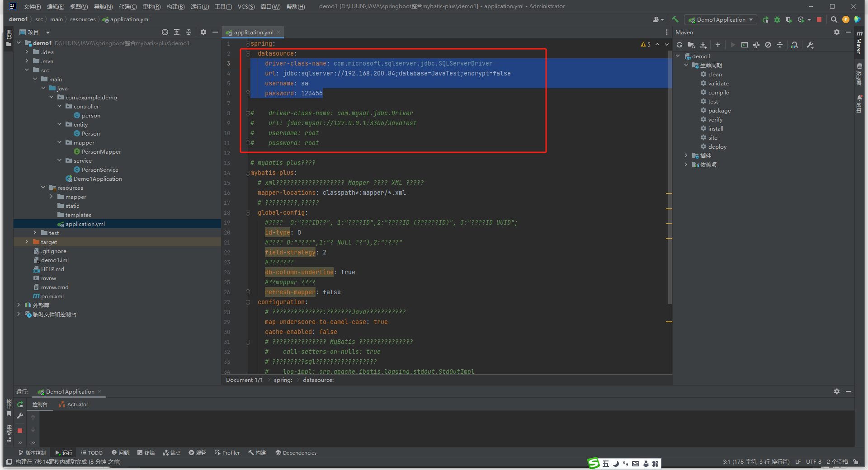The width and height of the screenshot is (868, 470).
Task: Expand all in project panel
Action: coord(177,32)
